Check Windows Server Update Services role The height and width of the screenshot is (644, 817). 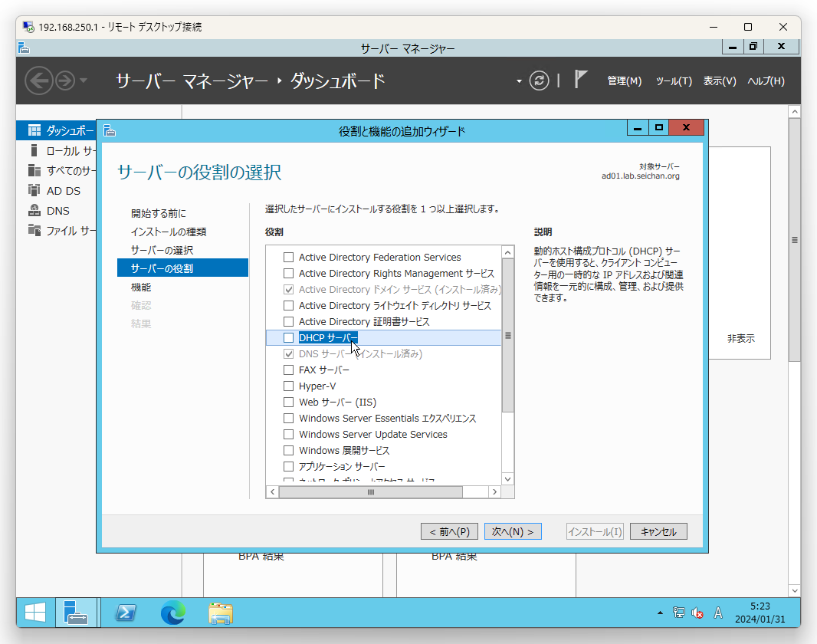(288, 435)
